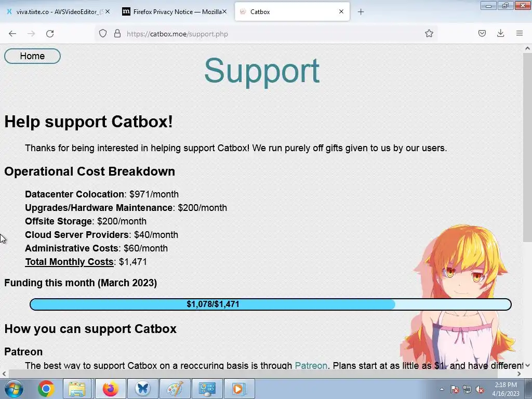
Task: Open the network status tray icon
Action: tap(467, 389)
